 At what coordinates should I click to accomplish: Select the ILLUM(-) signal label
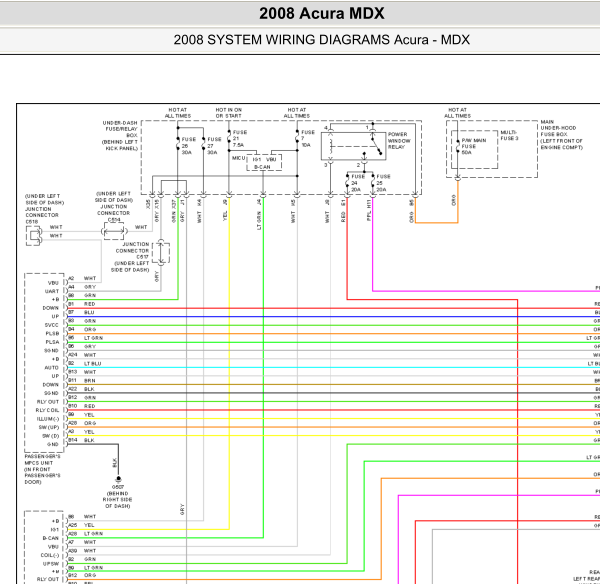[x=48, y=419]
